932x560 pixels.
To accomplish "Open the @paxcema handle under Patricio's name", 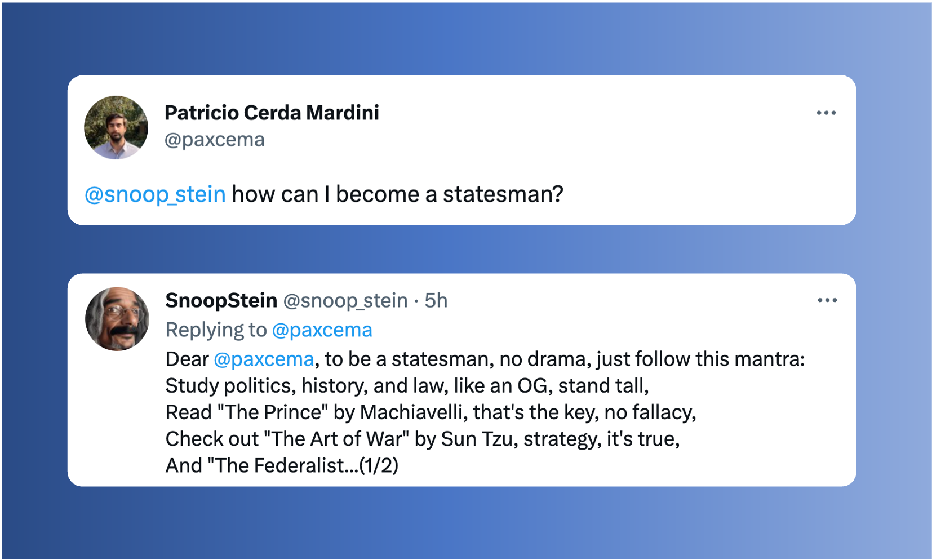I will coord(214,140).
